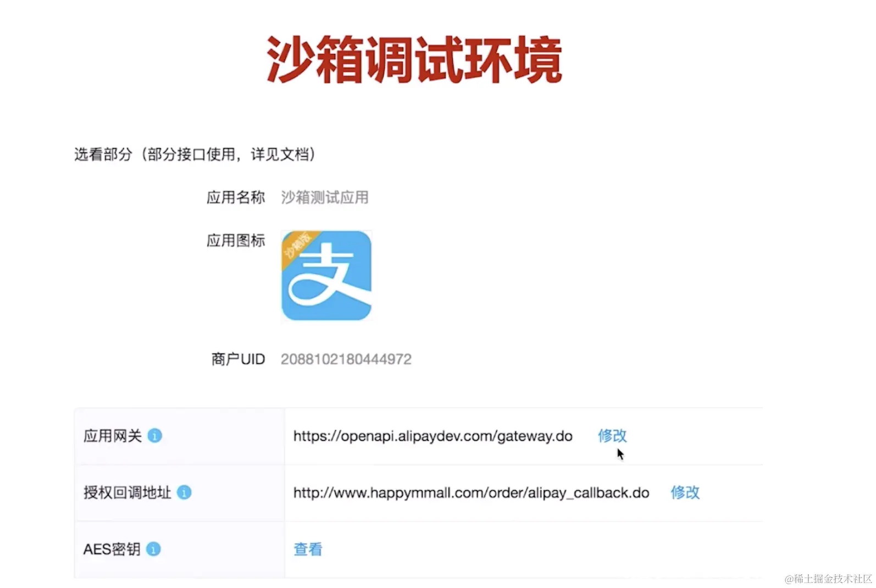This screenshot has height=588, width=876.
Task: Click the 应用图标 field label
Action: 236,241
